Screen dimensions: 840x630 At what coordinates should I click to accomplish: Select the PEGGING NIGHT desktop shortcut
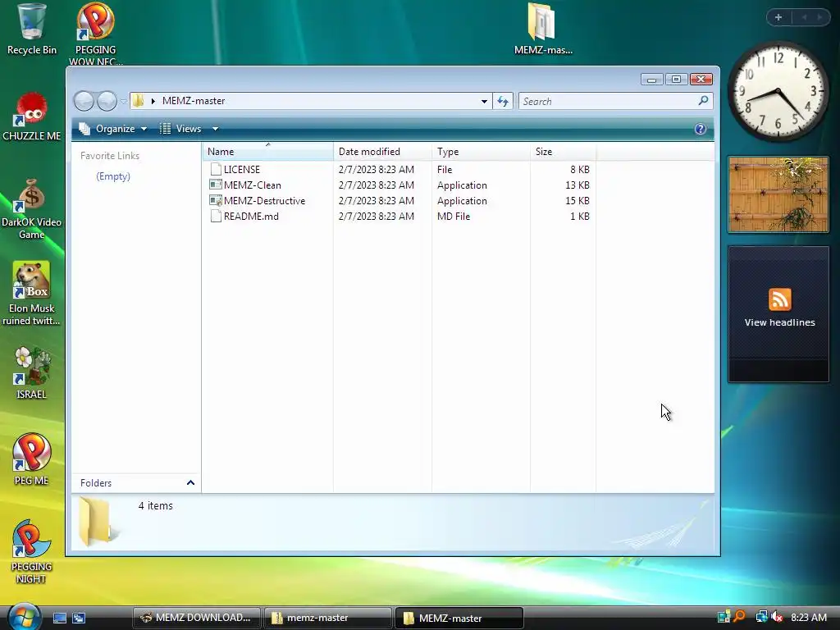[x=31, y=552]
